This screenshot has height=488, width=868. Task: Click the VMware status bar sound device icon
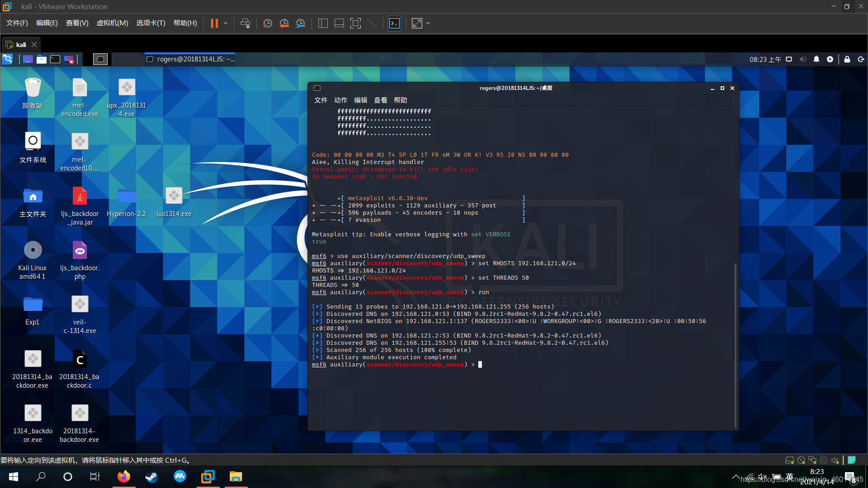pyautogui.click(x=835, y=460)
